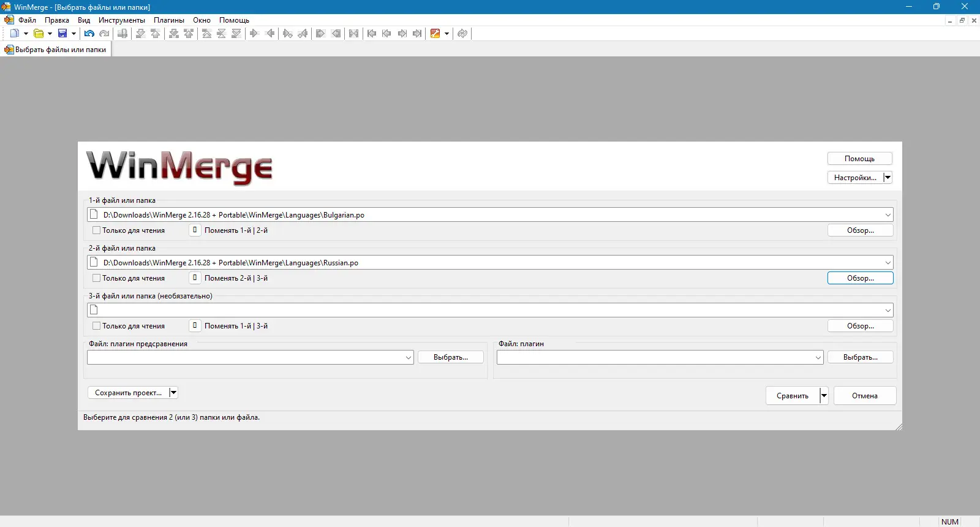Click the Refresh toolbar icon
The height and width of the screenshot is (527, 980).
pos(462,34)
